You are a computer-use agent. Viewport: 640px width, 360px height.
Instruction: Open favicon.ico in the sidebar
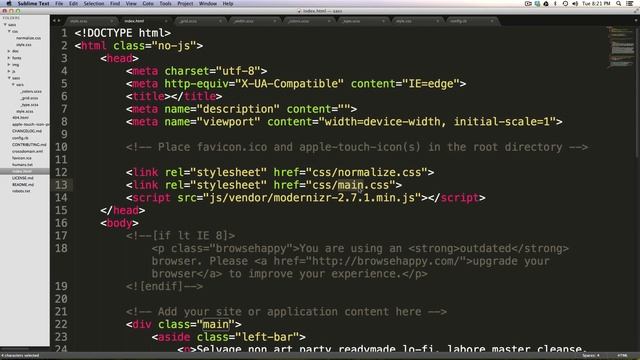click(x=22, y=158)
